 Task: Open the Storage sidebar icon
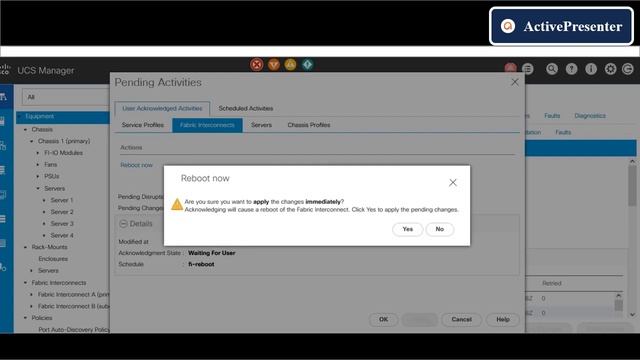pyautogui.click(x=3, y=219)
